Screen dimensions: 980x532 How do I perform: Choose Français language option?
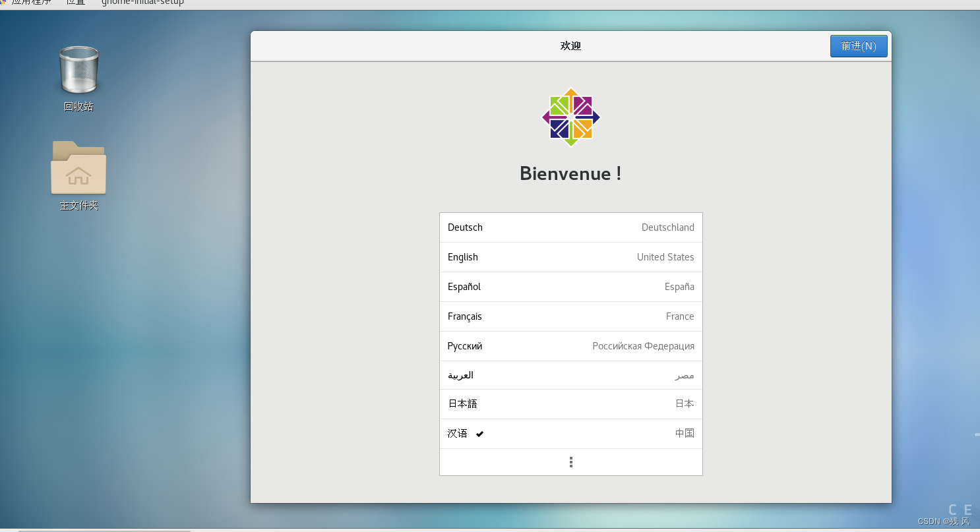coord(571,316)
